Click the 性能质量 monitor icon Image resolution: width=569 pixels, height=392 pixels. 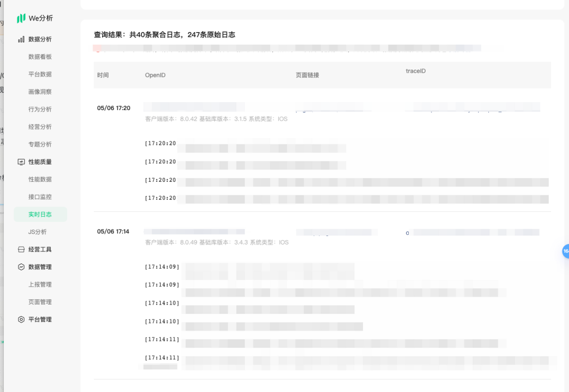[22, 162]
